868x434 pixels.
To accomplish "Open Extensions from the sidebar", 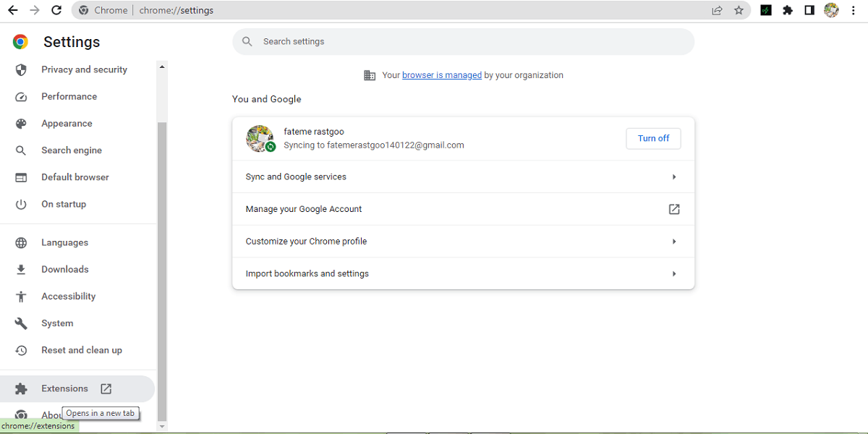I will tap(77, 389).
